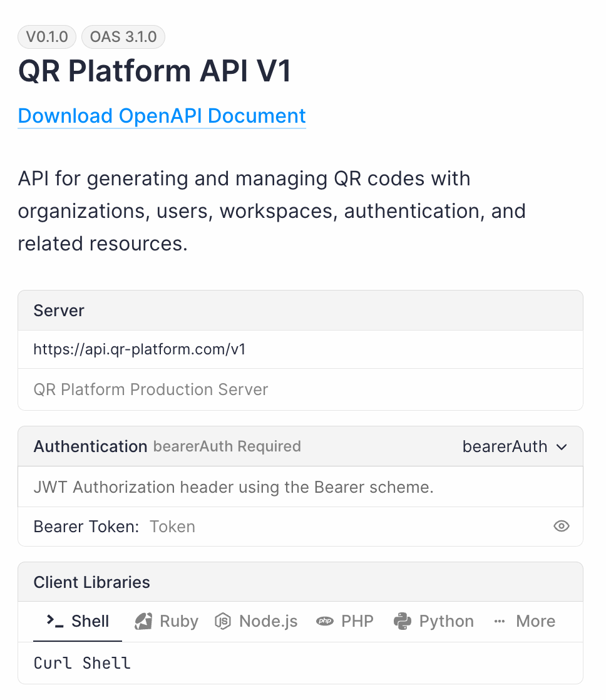Click the OAS 3.1.0 badge
This screenshot has width=606, height=700.
point(123,37)
